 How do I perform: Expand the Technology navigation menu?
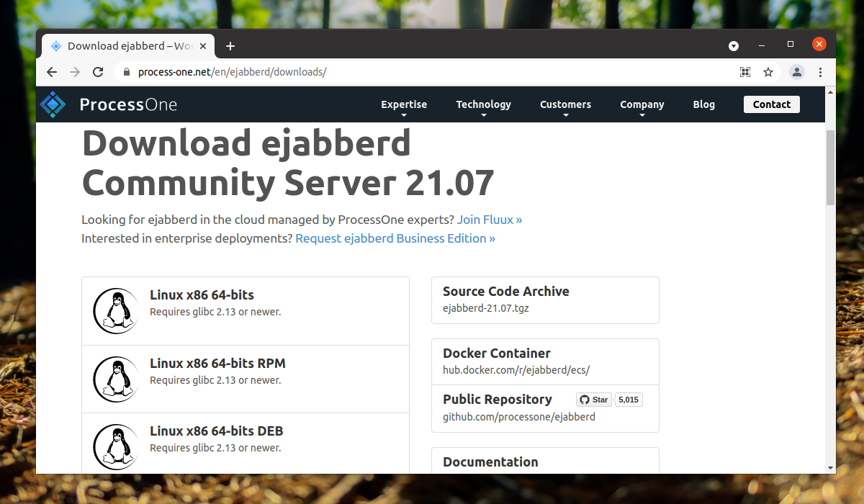pyautogui.click(x=483, y=105)
